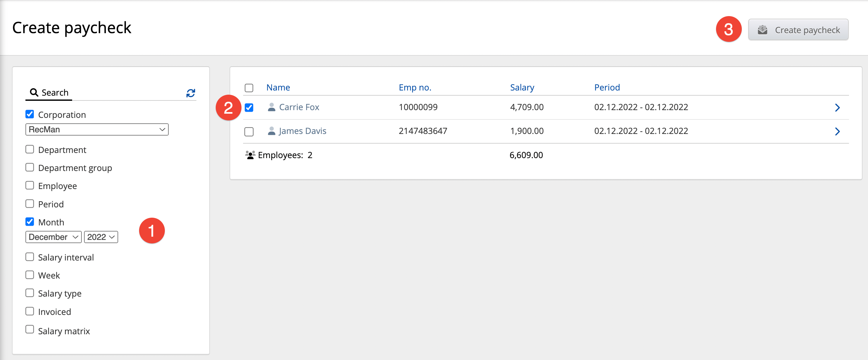Screen dimensions: 868x360
Task: Open the Carrie Fox name link
Action: click(x=299, y=107)
